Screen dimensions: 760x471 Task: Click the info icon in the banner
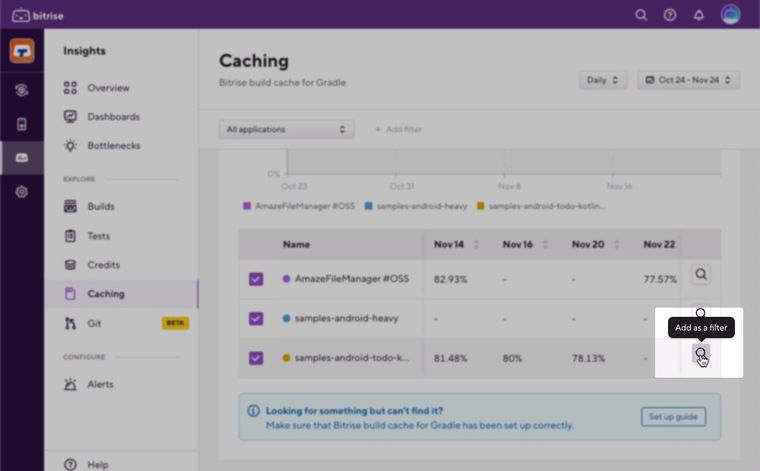253,411
